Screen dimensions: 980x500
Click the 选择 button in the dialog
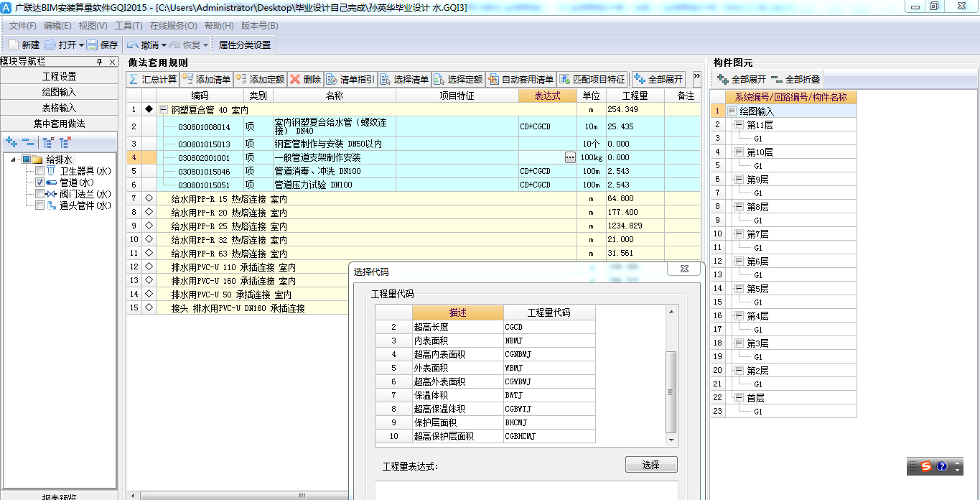pos(651,465)
